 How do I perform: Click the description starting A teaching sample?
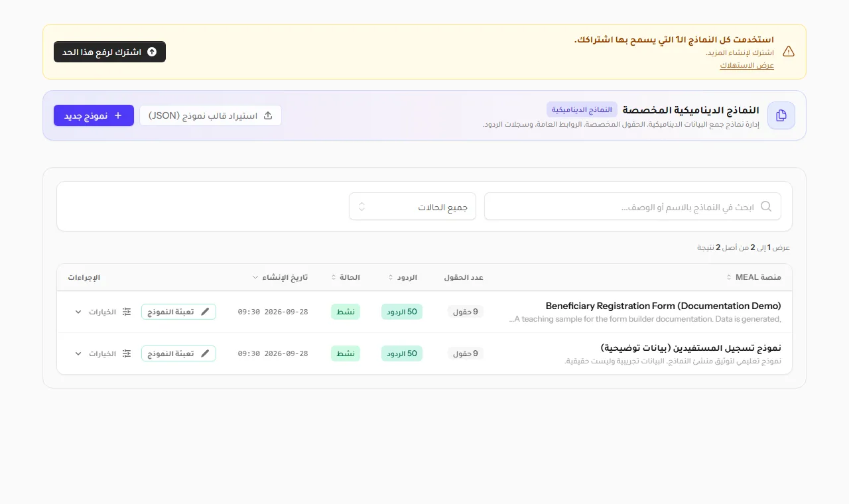point(645,319)
